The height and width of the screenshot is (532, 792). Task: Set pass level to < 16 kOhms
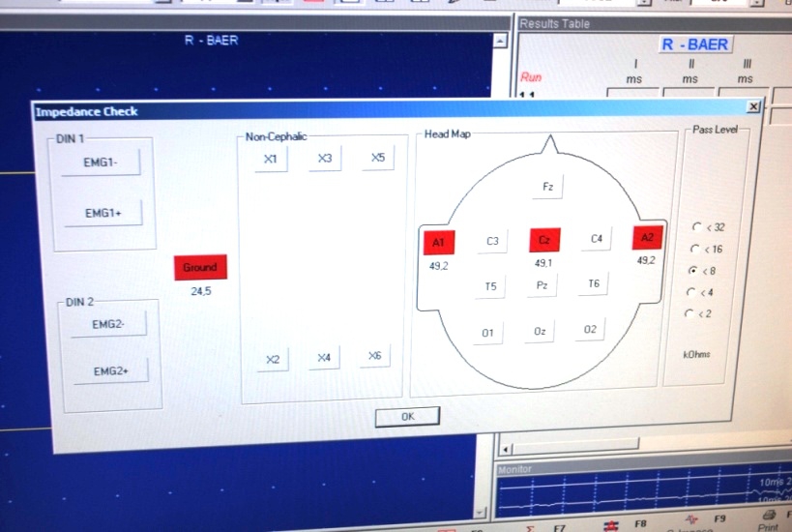(695, 250)
